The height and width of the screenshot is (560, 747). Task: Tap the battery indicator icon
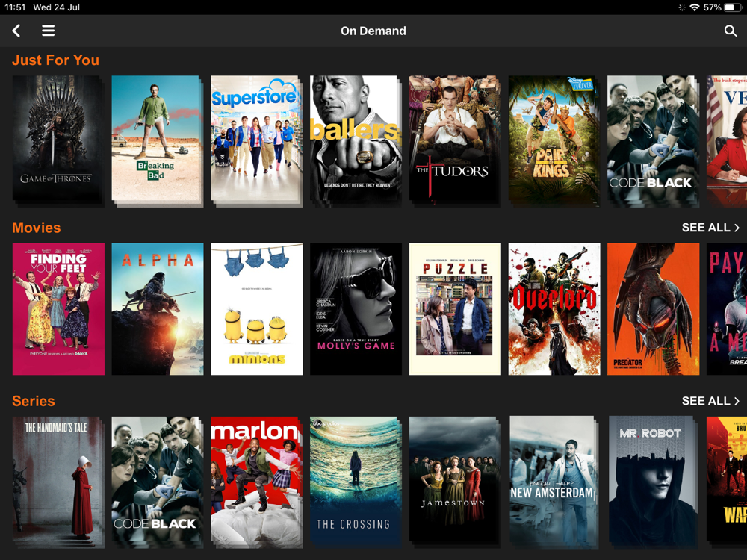click(732, 7)
